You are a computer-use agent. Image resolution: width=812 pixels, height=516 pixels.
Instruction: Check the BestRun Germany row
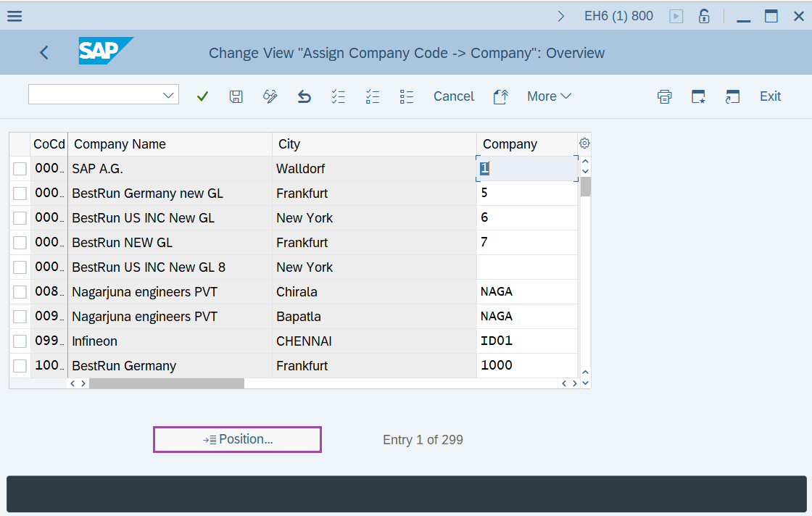tap(20, 365)
